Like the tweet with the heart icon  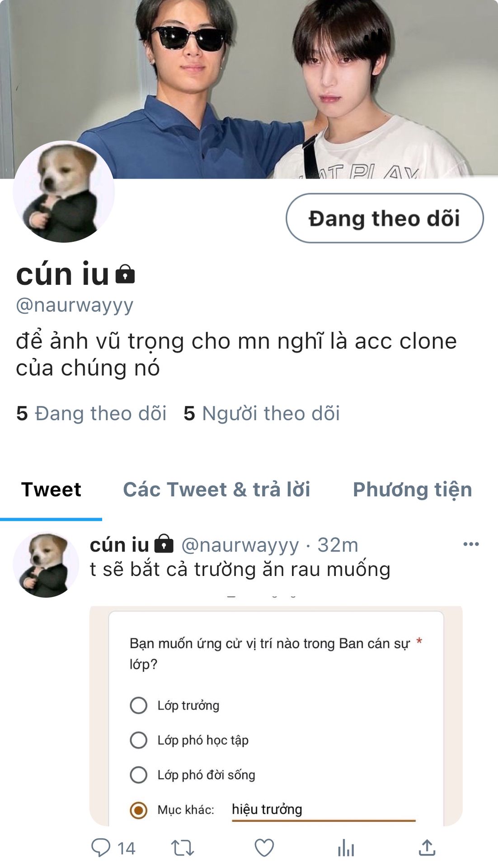point(264,848)
